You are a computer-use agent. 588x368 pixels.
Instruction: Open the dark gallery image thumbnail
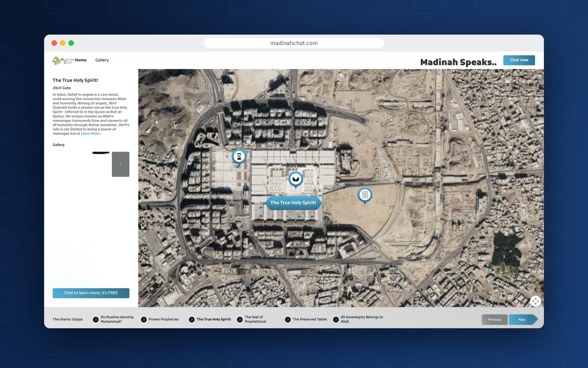click(x=101, y=153)
